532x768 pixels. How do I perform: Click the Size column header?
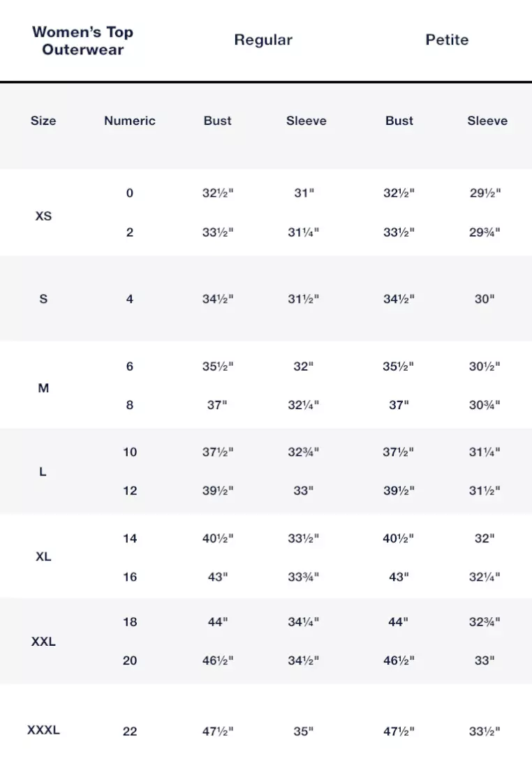[43, 121]
